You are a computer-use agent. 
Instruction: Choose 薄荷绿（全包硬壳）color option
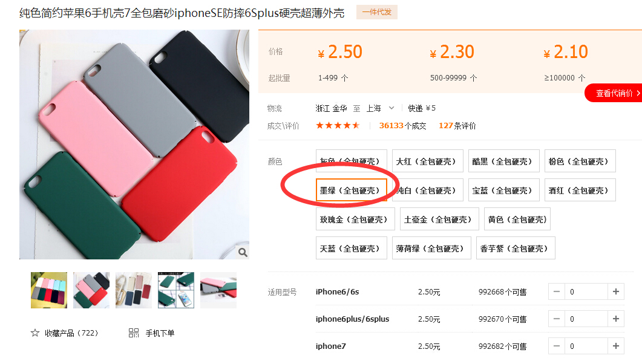pos(431,249)
